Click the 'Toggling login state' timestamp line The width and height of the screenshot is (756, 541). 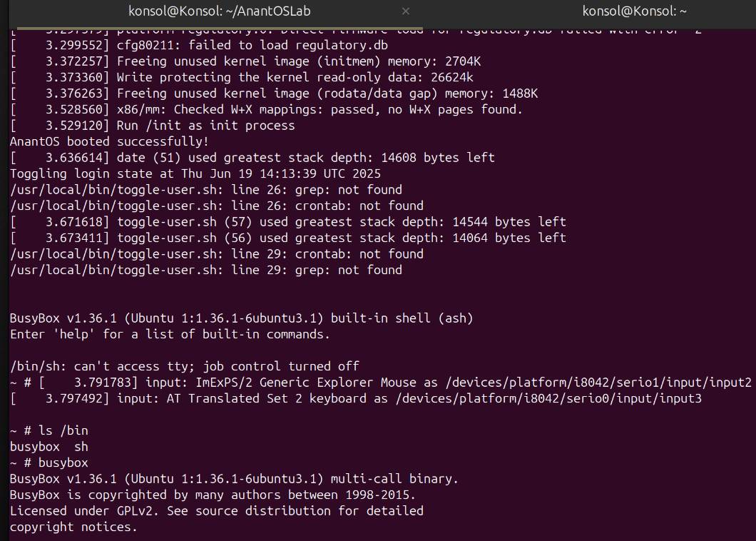tap(195, 173)
